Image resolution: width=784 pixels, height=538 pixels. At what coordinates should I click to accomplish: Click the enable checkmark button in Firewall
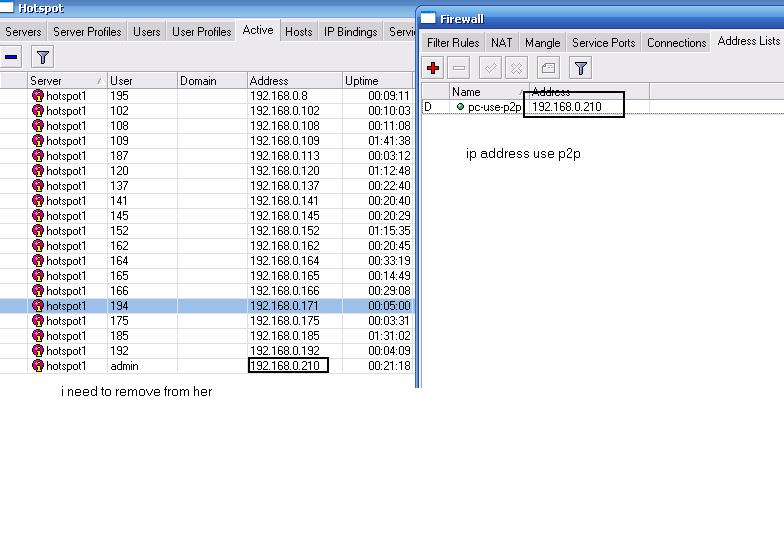[x=490, y=68]
